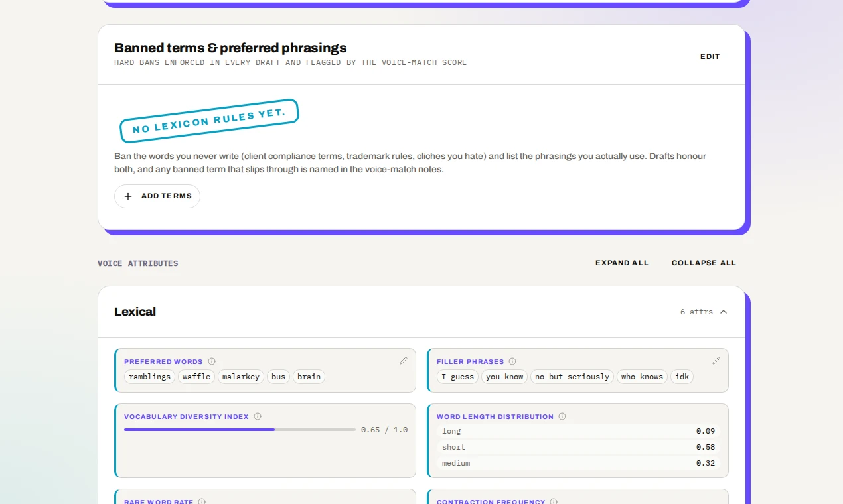Select the 'ramblings' preferred word chip
843x504 pixels.
coord(150,377)
